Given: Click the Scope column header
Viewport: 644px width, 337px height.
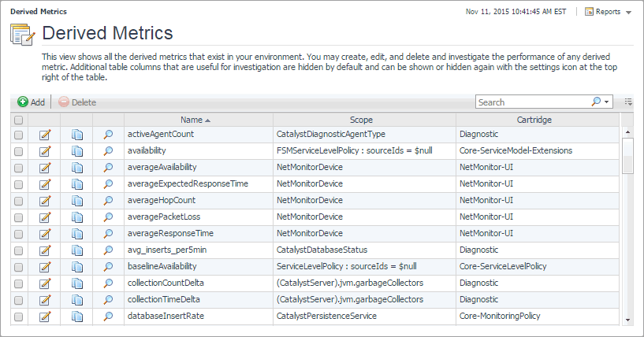Looking at the screenshot, I should tap(362, 120).
